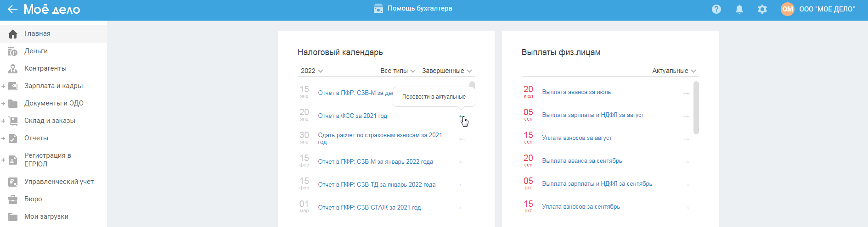
Task: Open Документы и ЭДО section
Action: coord(53,103)
